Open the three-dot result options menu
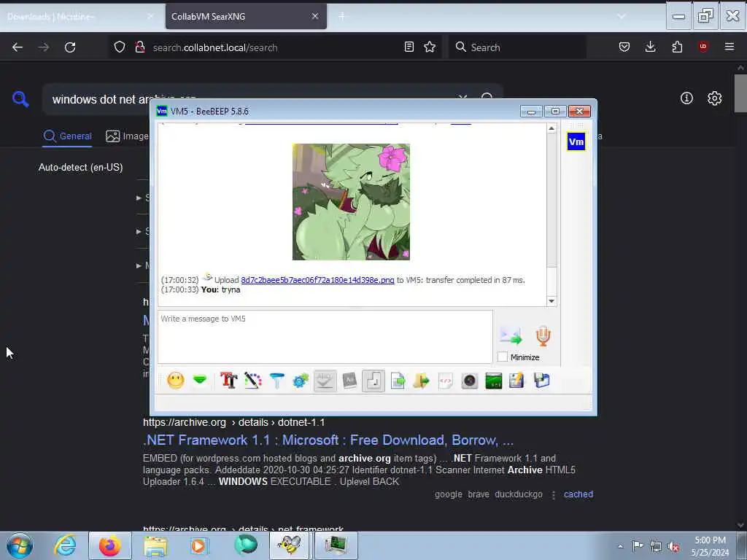This screenshot has height=560, width=747. [x=554, y=495]
